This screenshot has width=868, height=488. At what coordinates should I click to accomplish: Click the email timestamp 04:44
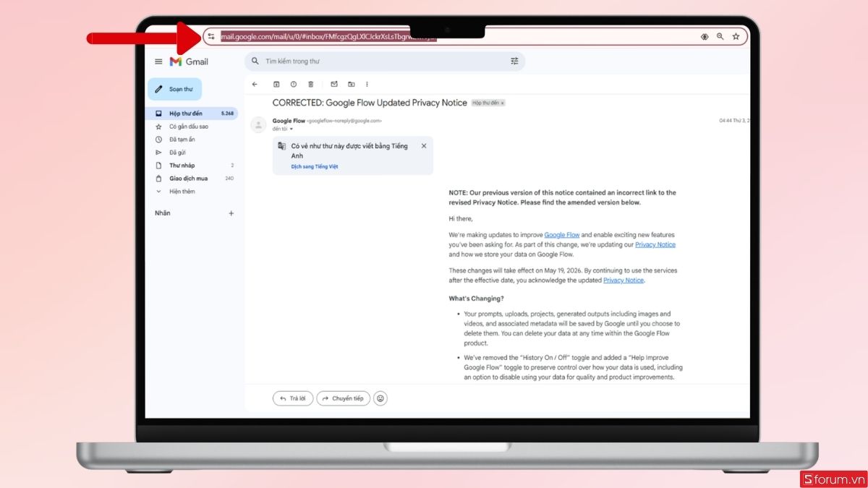point(734,121)
